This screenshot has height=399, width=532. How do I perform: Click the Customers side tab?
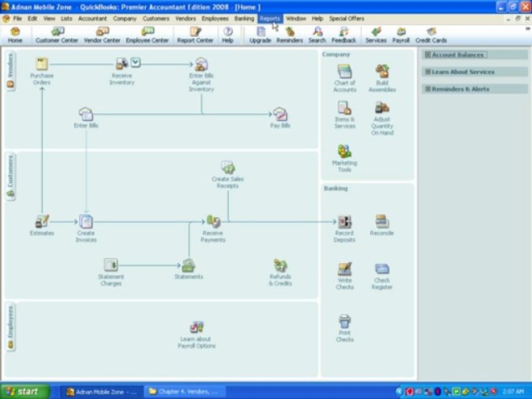(11, 176)
